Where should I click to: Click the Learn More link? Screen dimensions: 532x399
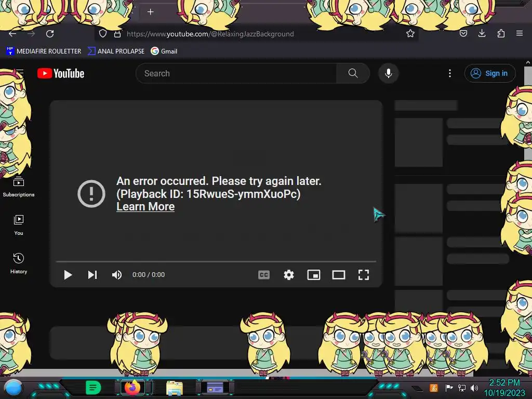pos(145,207)
